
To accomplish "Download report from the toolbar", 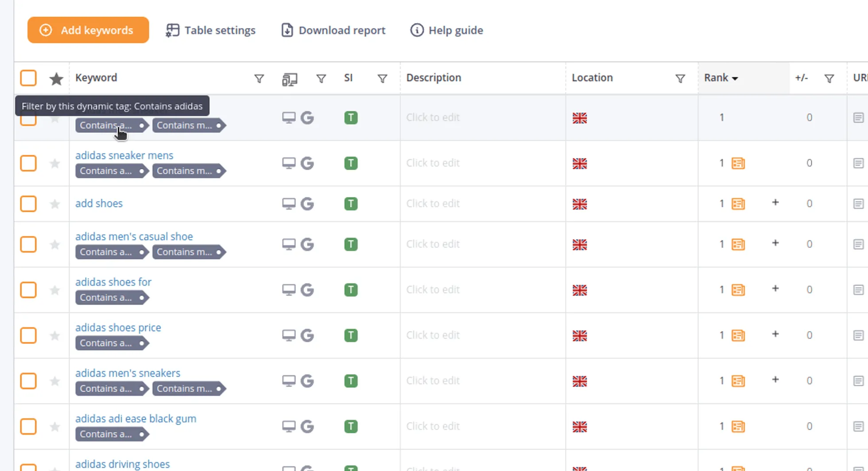I will 333,30.
